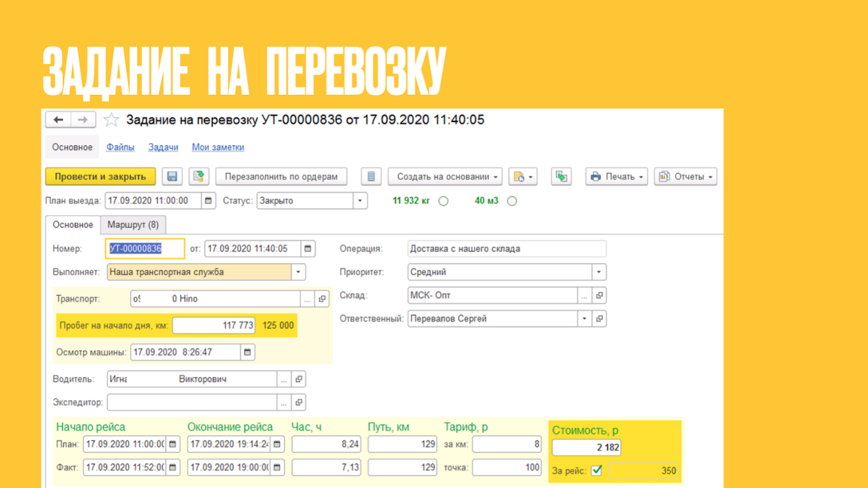The width and height of the screenshot is (868, 488).
Task: Click the За рейс amount 350
Action: point(644,470)
